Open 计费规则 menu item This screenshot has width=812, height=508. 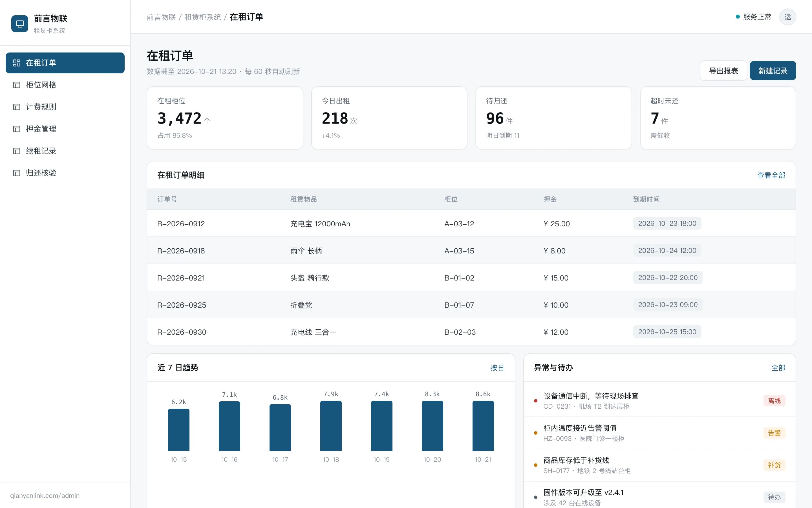[x=65, y=107]
